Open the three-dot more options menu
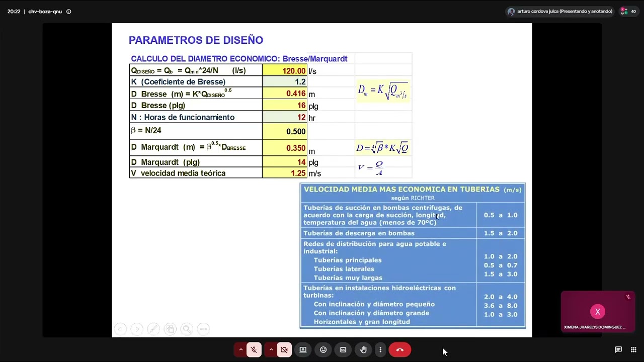This screenshot has height=362, width=644. [x=380, y=350]
